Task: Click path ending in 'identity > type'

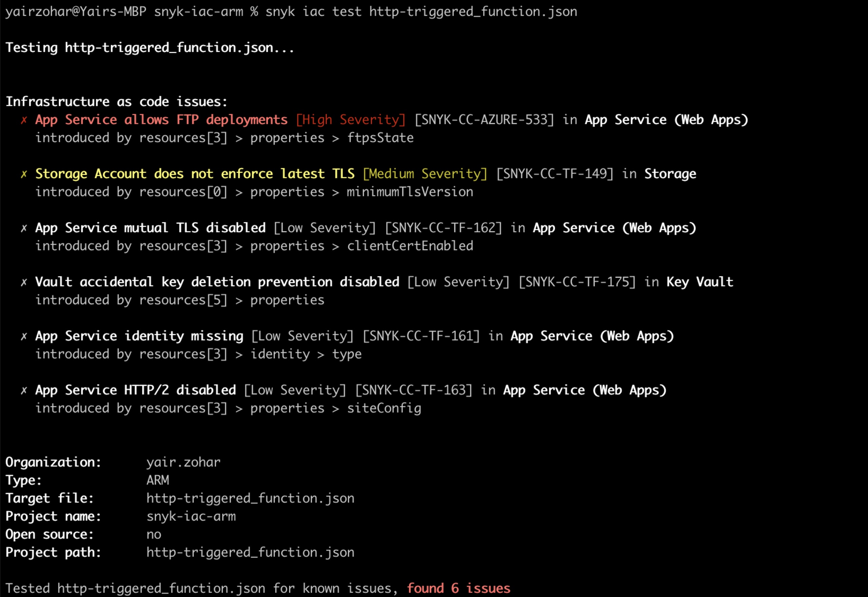Action: [198, 354]
